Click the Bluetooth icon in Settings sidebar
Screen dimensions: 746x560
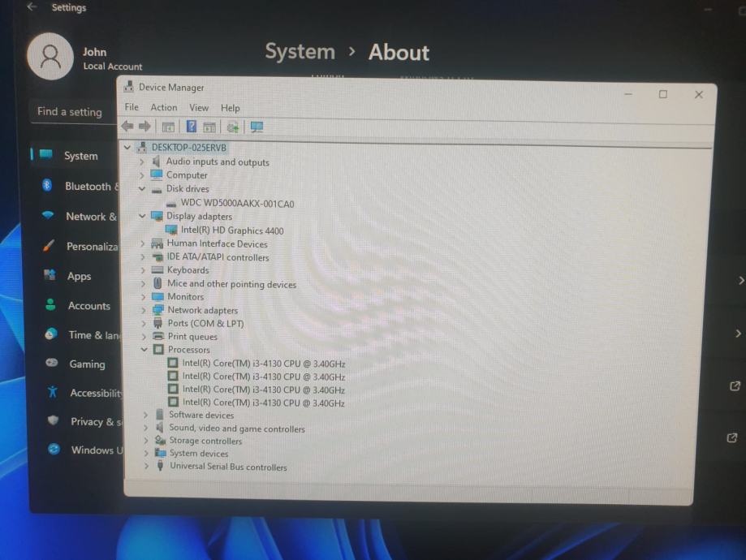tap(46, 185)
